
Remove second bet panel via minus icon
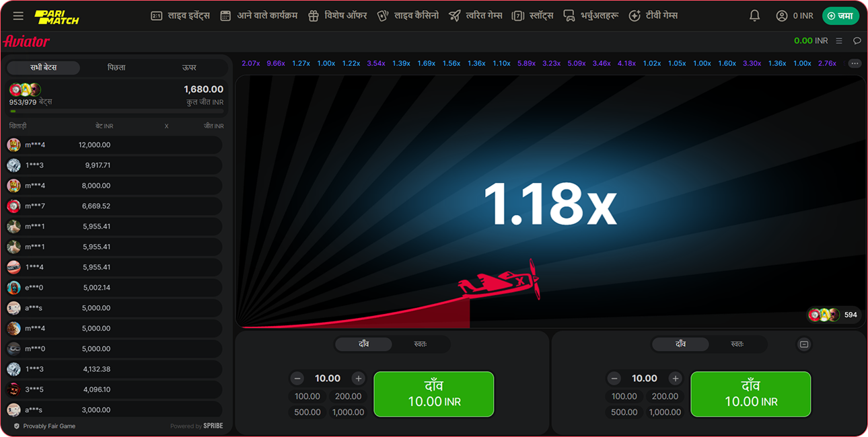pyautogui.click(x=803, y=344)
